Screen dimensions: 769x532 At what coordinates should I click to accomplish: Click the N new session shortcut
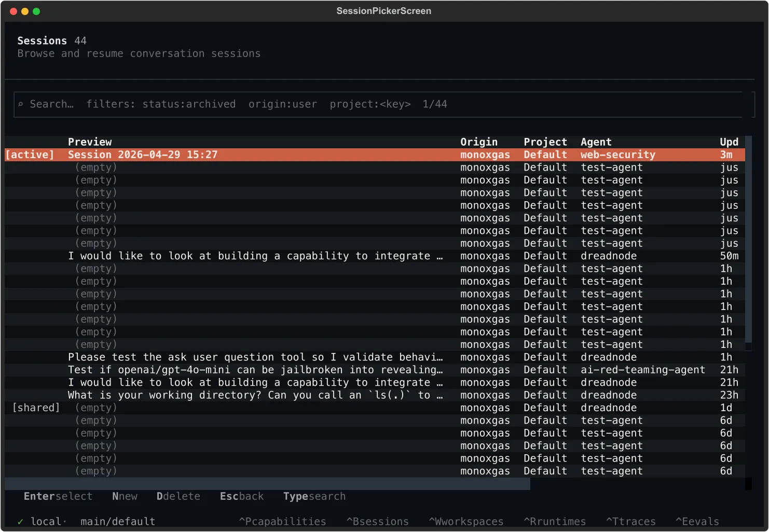pos(125,496)
